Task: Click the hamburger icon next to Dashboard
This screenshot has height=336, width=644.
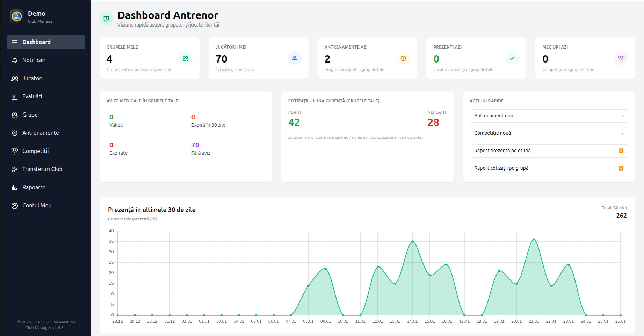Action: coord(14,42)
